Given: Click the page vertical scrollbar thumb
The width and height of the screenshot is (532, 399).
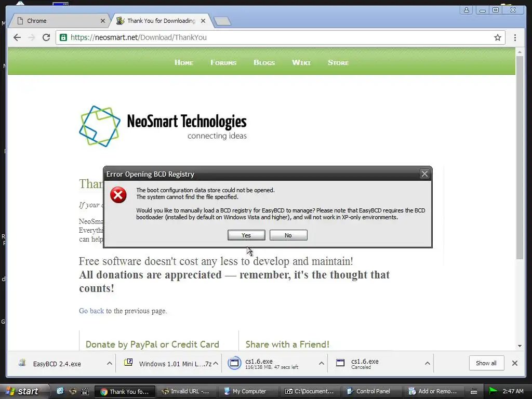Looking at the screenshot, I should pos(520,158).
